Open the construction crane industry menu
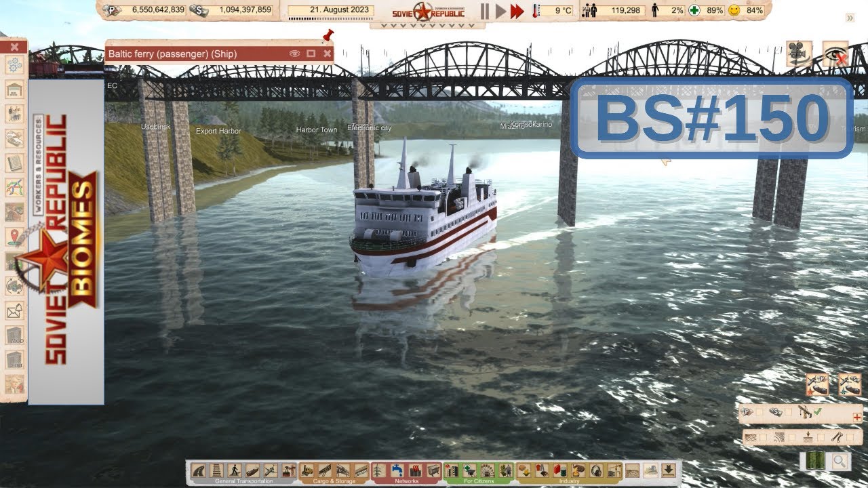The height and width of the screenshot is (488, 868). (x=614, y=470)
